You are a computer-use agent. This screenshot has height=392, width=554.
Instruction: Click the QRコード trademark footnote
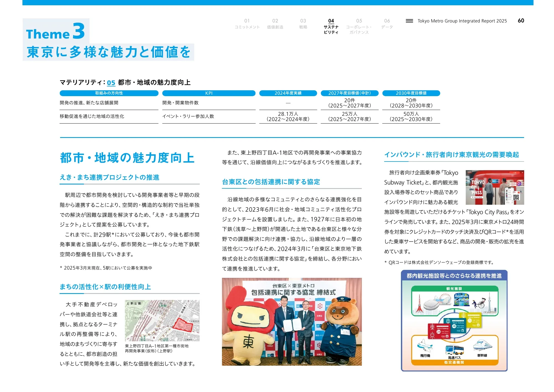[439, 262]
